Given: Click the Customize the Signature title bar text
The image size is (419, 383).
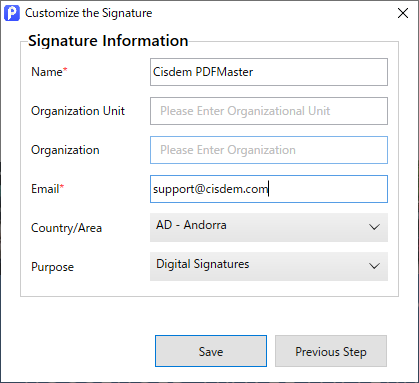Looking at the screenshot, I should [89, 13].
